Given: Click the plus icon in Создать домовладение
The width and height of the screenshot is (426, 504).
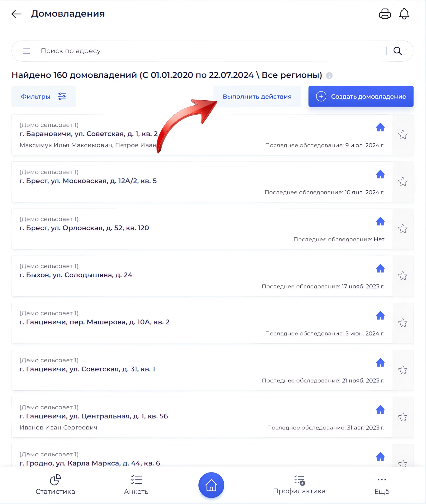Looking at the screenshot, I should [x=321, y=96].
